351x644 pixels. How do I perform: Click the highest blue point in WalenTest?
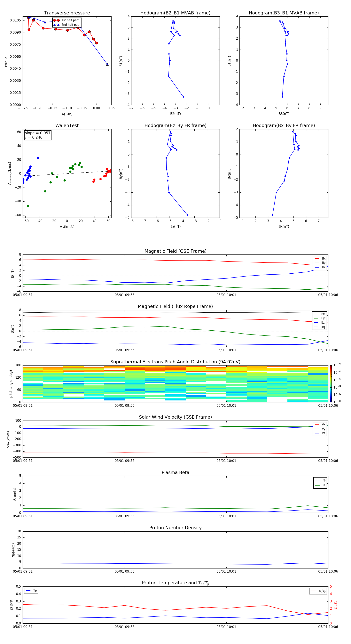38,158
